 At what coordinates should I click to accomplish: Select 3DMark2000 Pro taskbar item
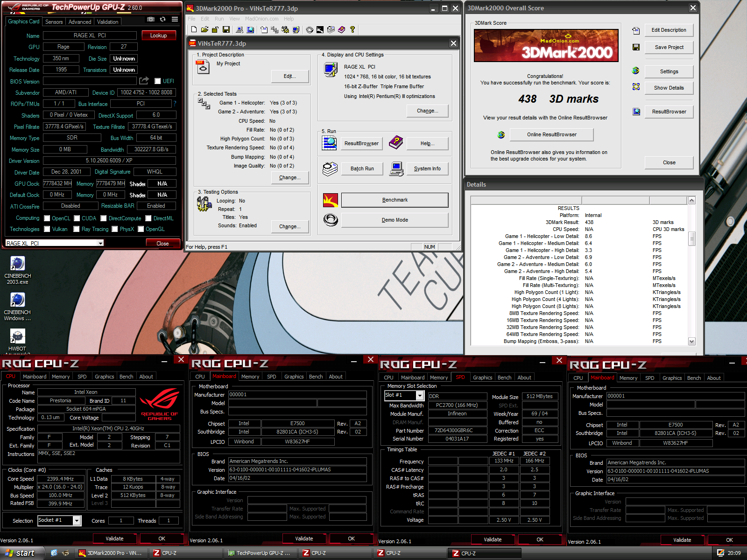(x=112, y=553)
